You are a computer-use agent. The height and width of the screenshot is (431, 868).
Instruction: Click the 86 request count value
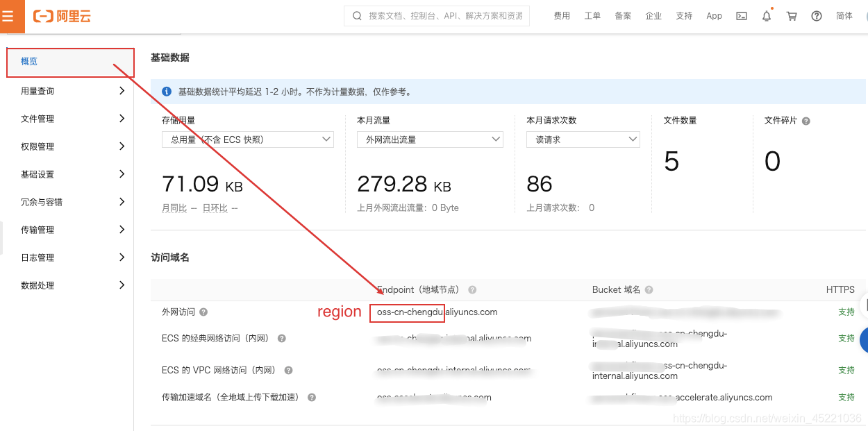pos(540,184)
